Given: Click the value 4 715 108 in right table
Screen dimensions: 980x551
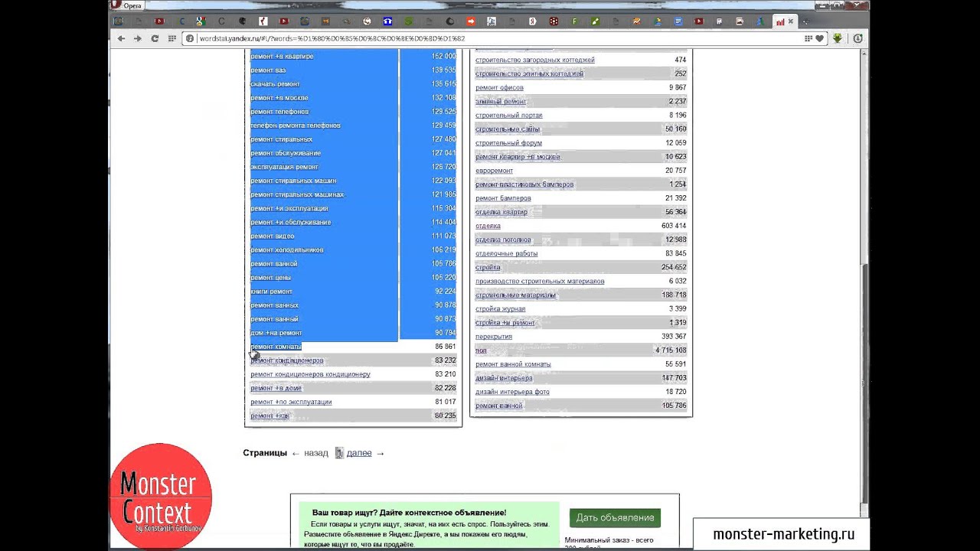Looking at the screenshot, I should pyautogui.click(x=670, y=350).
